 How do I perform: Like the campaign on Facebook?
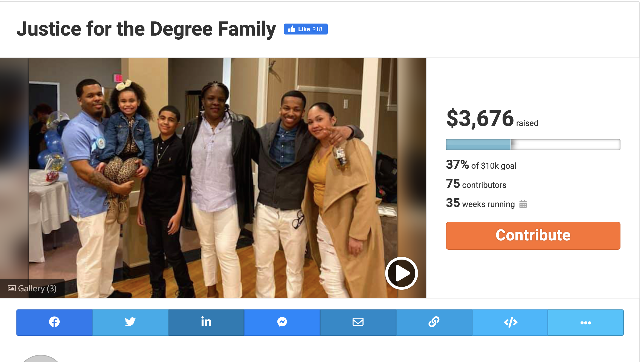tap(306, 29)
